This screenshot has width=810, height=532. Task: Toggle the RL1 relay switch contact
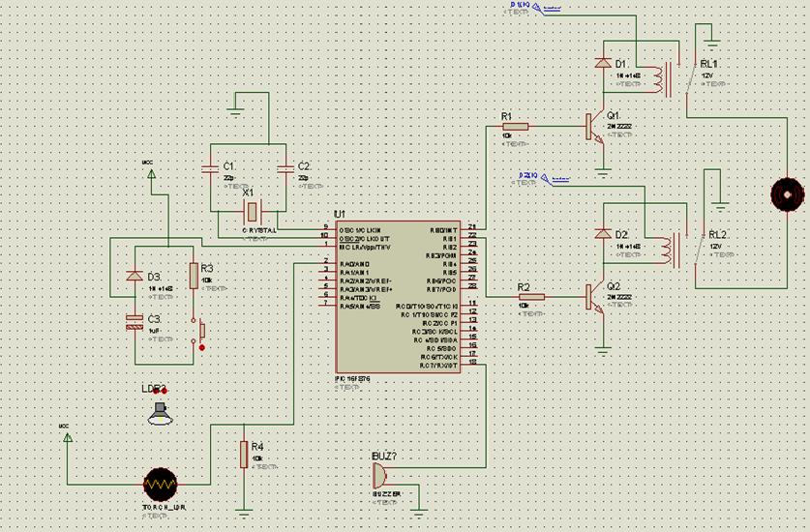[691, 78]
